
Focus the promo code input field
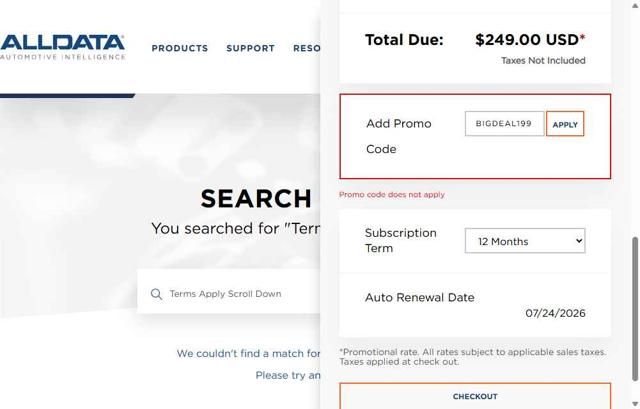[x=504, y=124]
